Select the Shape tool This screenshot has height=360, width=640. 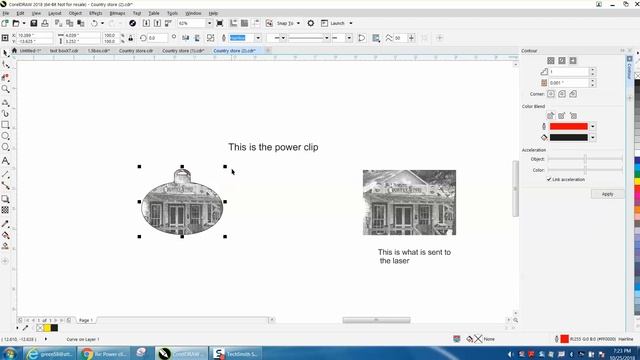pos(5,64)
